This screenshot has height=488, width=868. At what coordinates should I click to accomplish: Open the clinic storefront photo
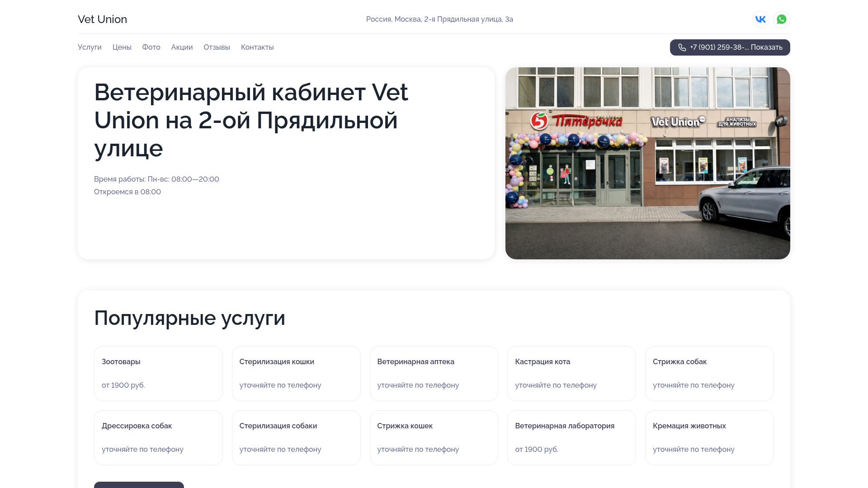(x=648, y=163)
